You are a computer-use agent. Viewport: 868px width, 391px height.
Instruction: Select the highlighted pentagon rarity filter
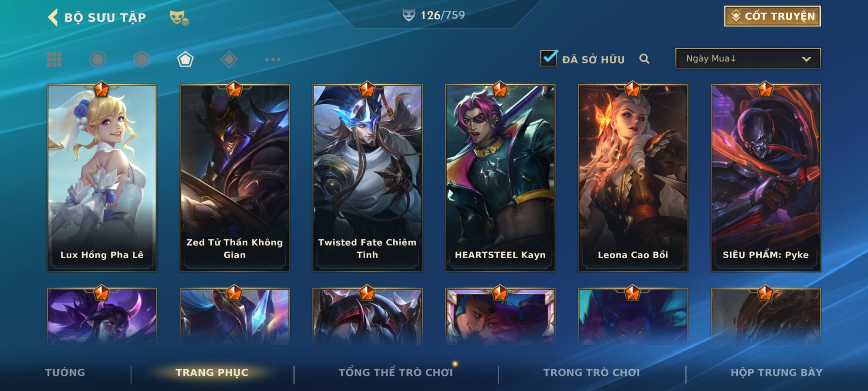coord(185,59)
